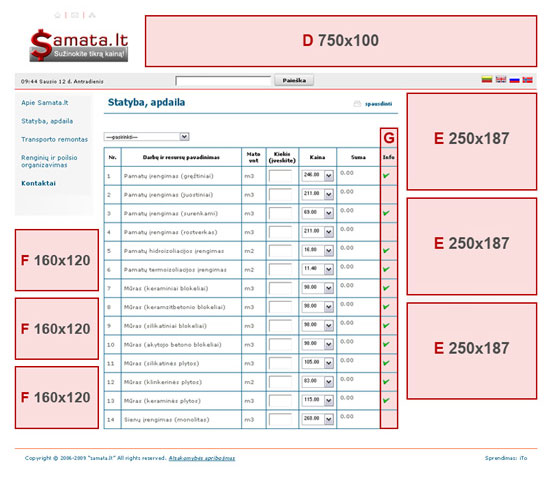Open price dropdown 268.00 for Sienų įrengimas
Image resolution: width=550 pixels, height=487 pixels.
pos(317,419)
